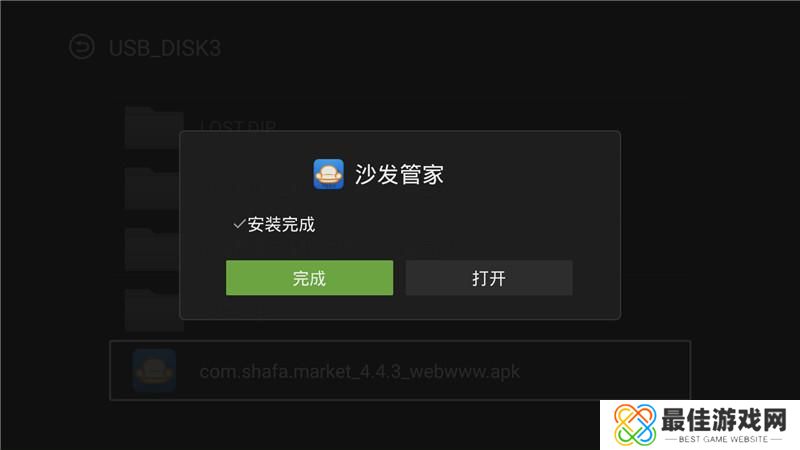Viewport: 800px width, 450px height.
Task: Click the checkmark beside 安装完成
Action: [239, 224]
